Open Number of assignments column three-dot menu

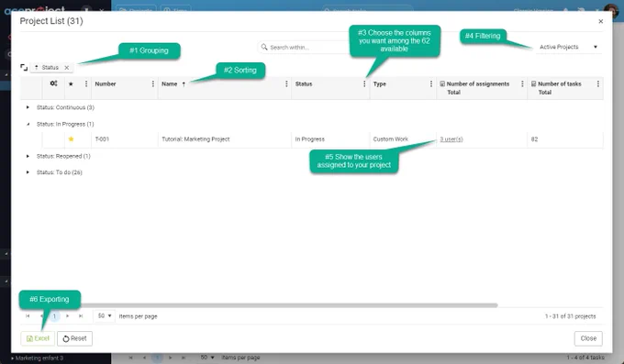522,84
